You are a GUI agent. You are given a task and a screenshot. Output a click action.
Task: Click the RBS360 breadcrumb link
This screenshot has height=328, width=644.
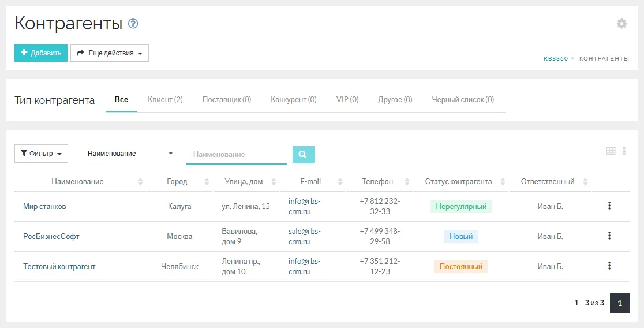click(556, 59)
